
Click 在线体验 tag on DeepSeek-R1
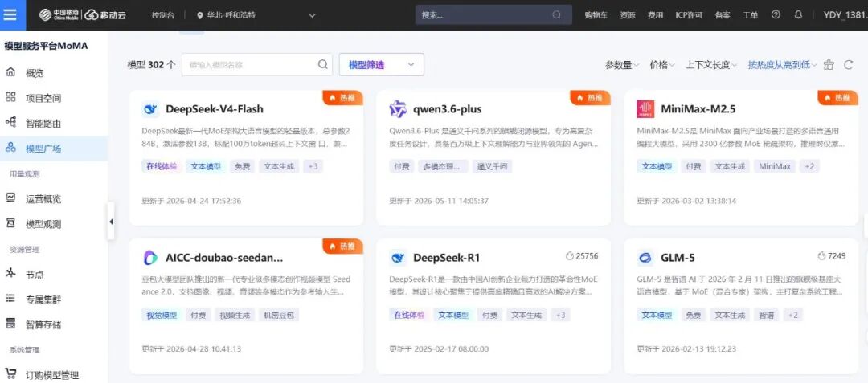(x=409, y=315)
